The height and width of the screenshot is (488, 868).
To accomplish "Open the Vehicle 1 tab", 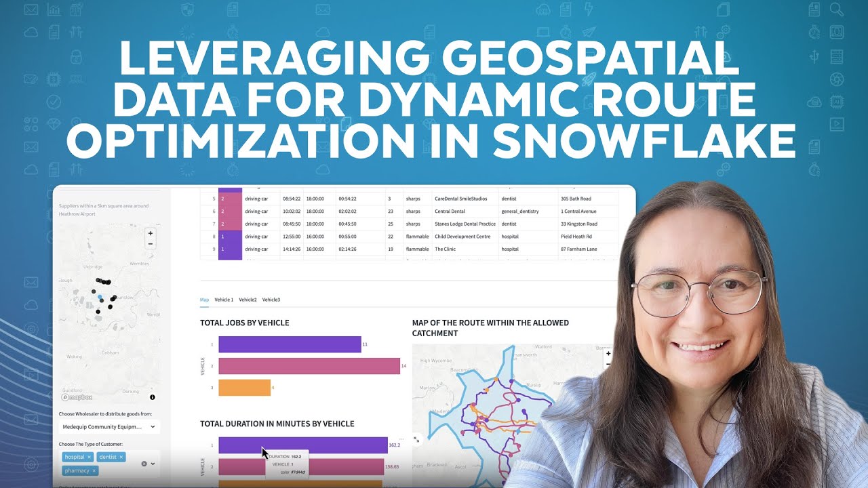I will coord(224,300).
